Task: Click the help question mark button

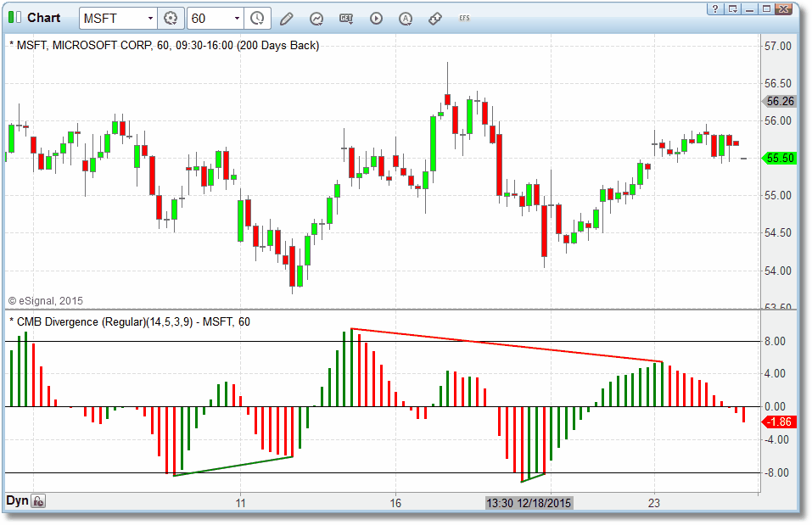Action: pyautogui.click(x=714, y=8)
